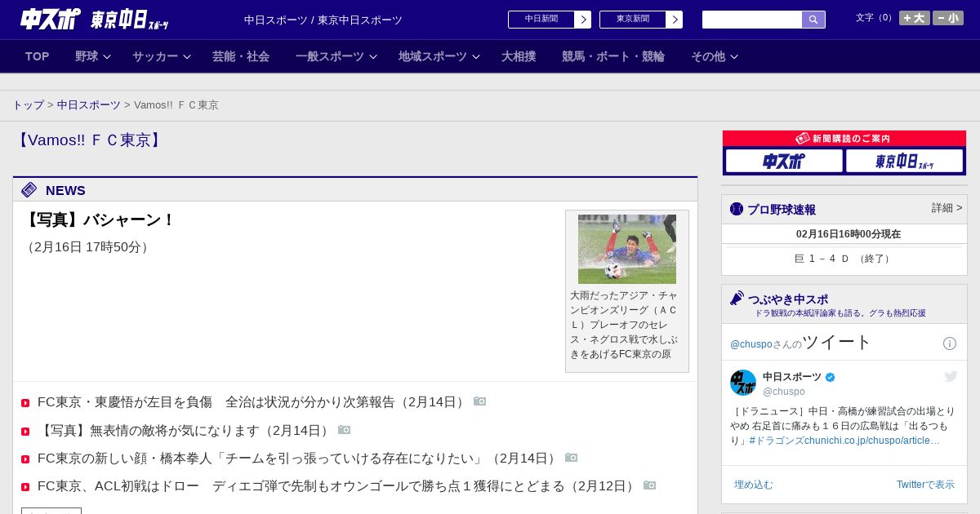Open つぶやき中スポ heading
The image size is (980, 514).
788,299
